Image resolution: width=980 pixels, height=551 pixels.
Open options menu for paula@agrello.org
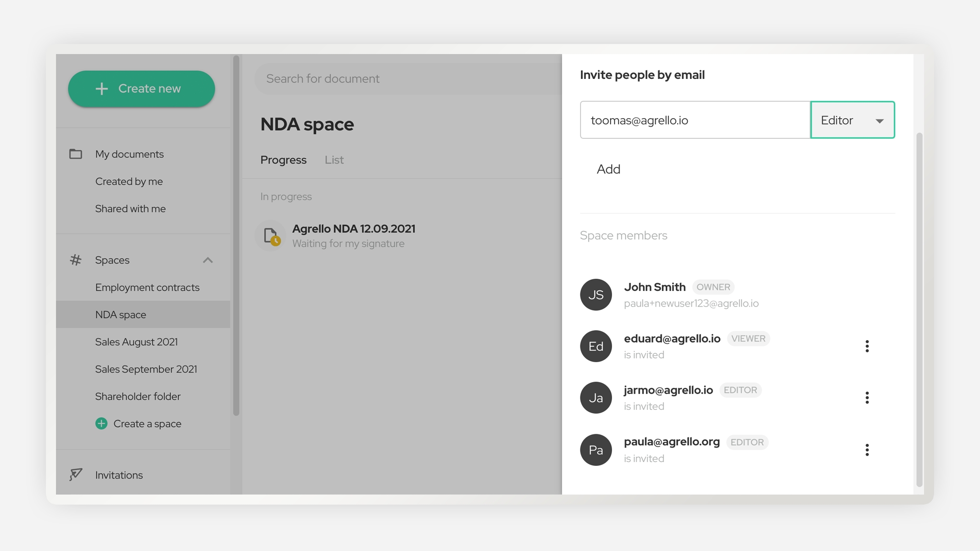click(x=867, y=450)
